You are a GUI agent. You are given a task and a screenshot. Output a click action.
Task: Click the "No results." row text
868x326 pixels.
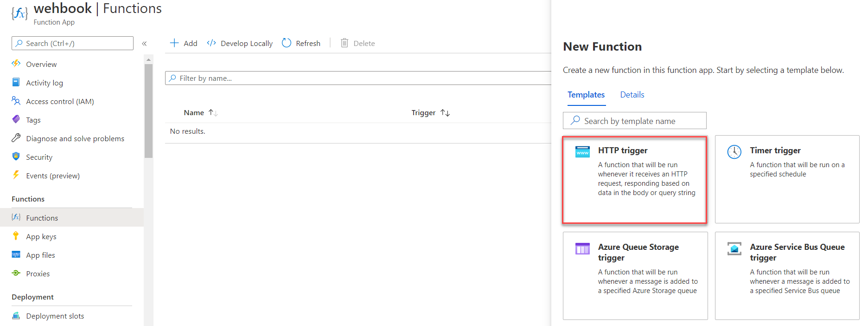pos(187,131)
